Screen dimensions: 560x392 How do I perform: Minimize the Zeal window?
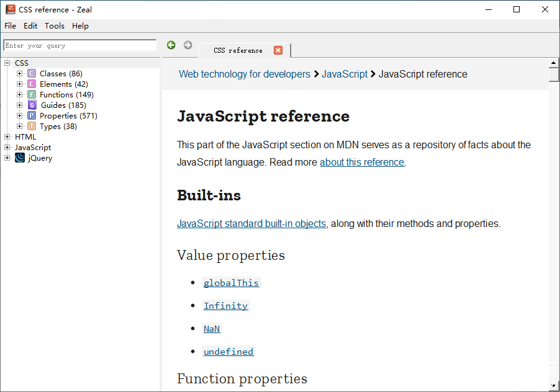489,10
